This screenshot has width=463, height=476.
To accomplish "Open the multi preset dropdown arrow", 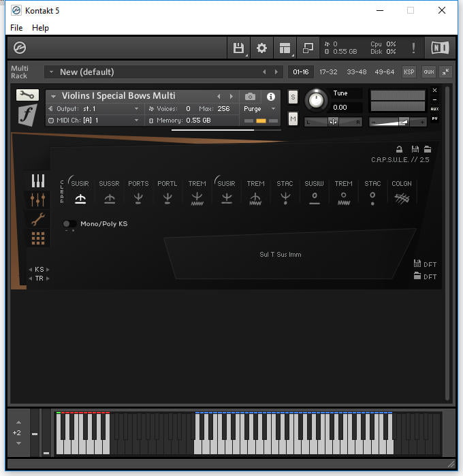I will pos(51,72).
